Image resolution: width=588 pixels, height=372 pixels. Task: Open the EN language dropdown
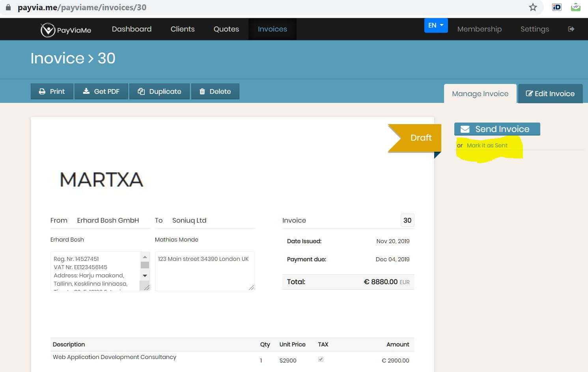click(436, 25)
